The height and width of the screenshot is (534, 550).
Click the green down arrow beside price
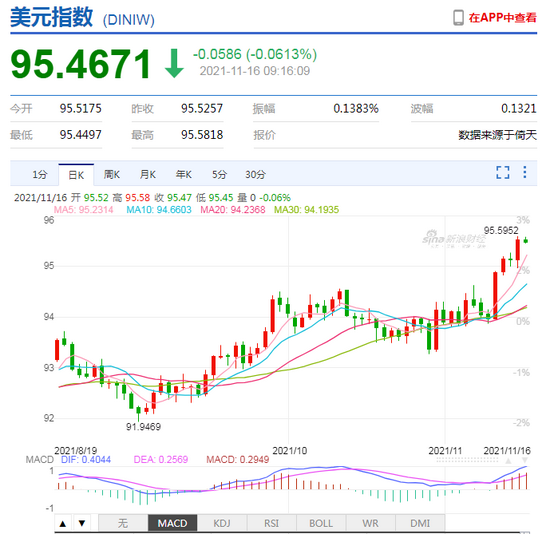[x=174, y=64]
